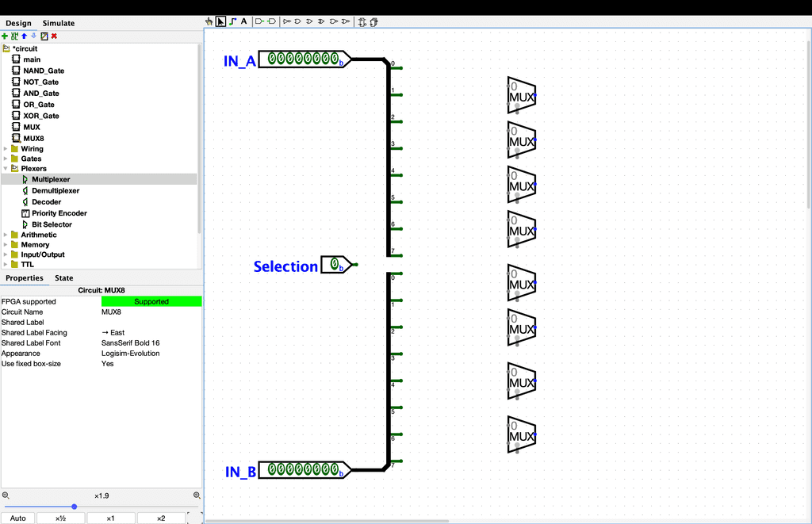
Task: Toggle the Selection input pin bit
Action: (335, 263)
